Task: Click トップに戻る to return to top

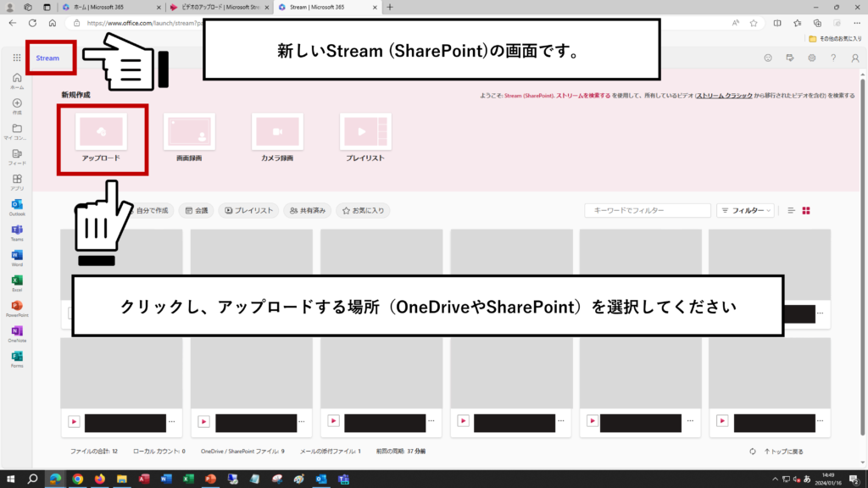Action: coord(784,452)
